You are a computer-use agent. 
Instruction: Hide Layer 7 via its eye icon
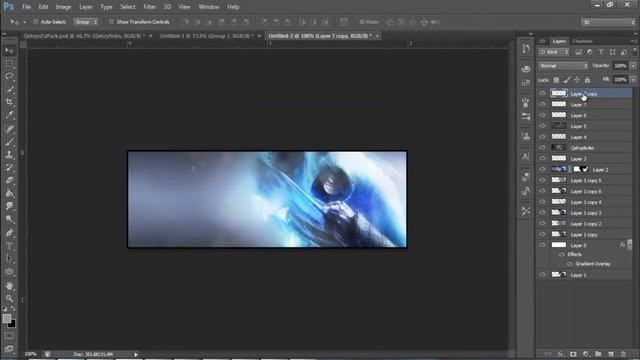coord(542,104)
